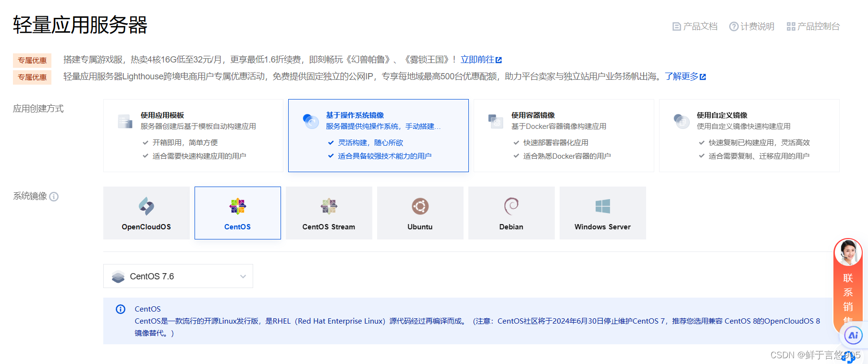868x364 pixels.
Task: Click the text 适合熟悉Docker容器的用户
Action: point(567,156)
